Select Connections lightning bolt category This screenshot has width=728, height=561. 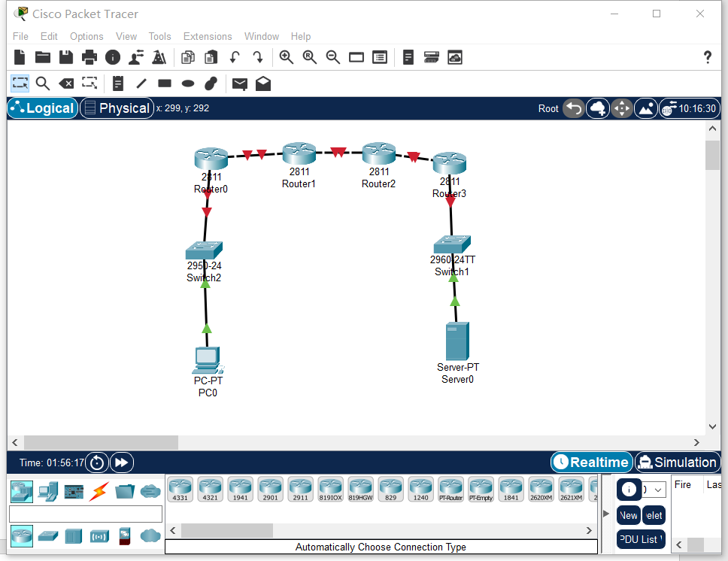pyautogui.click(x=99, y=491)
